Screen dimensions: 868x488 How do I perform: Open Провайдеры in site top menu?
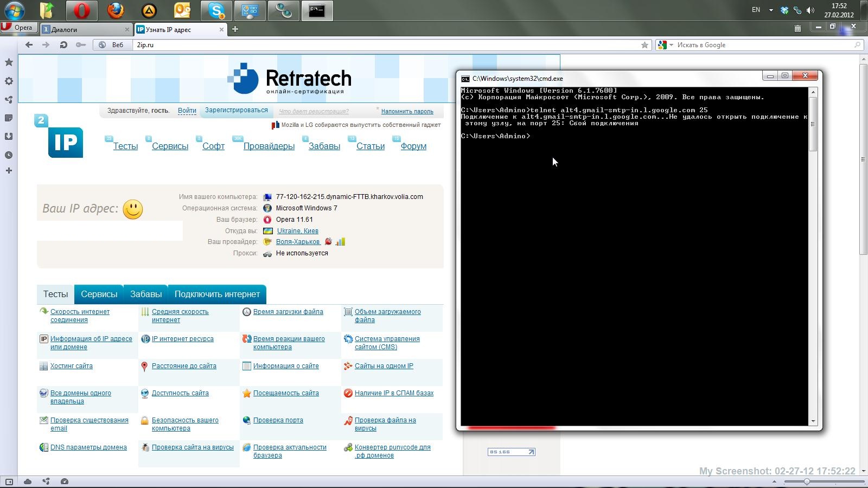[269, 146]
